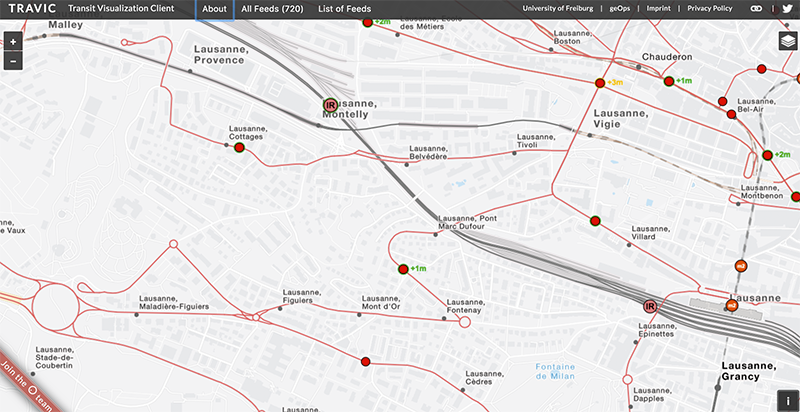
Task: Zoom in with the plus button
Action: coord(13,42)
